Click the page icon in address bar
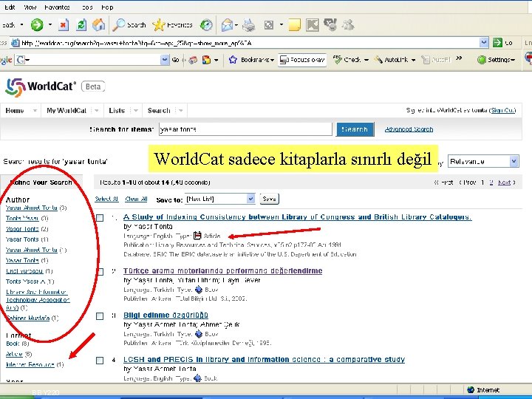The image size is (532, 399). pos(16,43)
